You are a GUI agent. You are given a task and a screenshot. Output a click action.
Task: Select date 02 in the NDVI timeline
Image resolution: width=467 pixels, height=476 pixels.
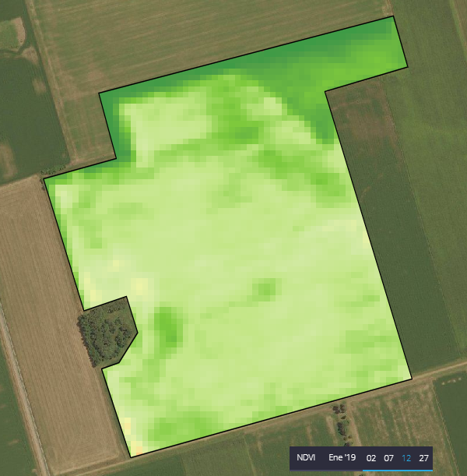click(370, 458)
